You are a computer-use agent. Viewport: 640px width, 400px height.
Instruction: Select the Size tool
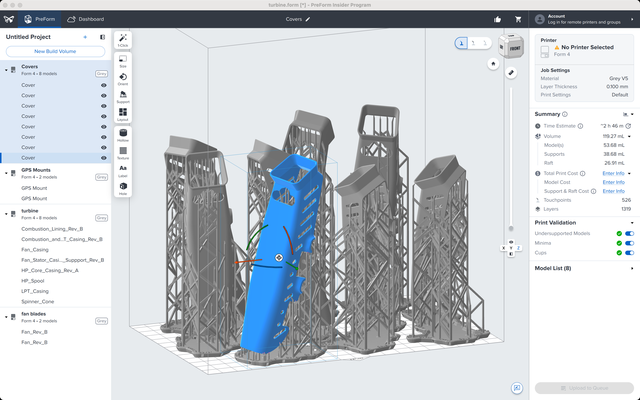coord(123,61)
